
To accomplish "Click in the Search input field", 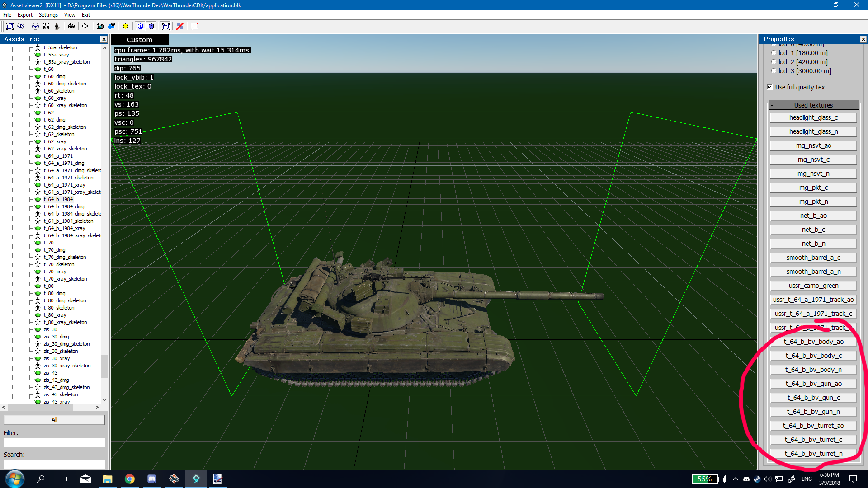I will tap(54, 464).
